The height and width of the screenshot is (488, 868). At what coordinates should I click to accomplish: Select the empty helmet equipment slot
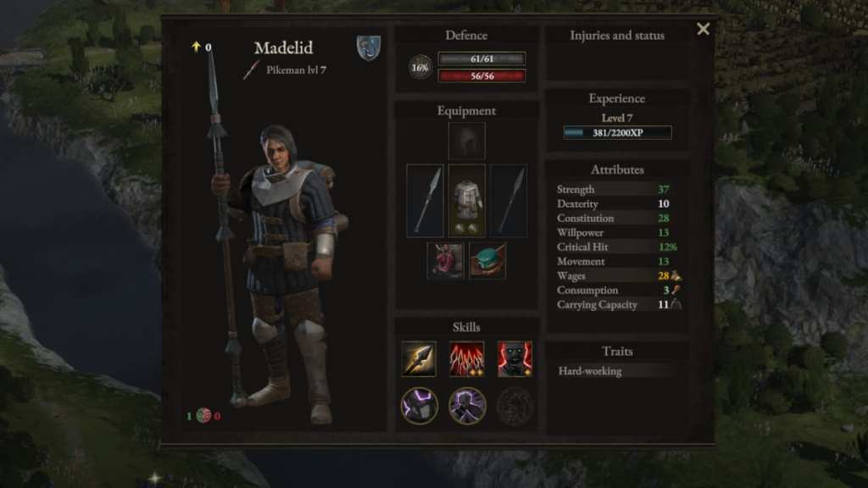click(x=466, y=141)
